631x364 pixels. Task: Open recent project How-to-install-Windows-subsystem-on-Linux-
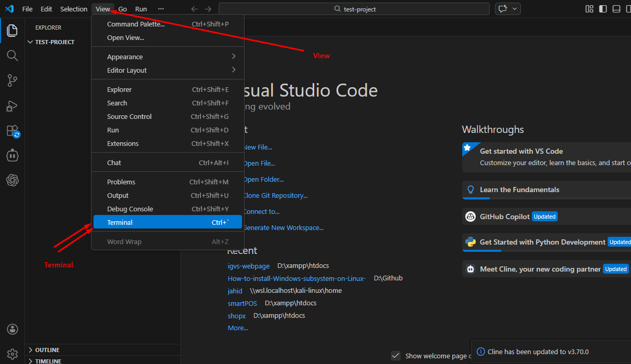[x=297, y=278]
